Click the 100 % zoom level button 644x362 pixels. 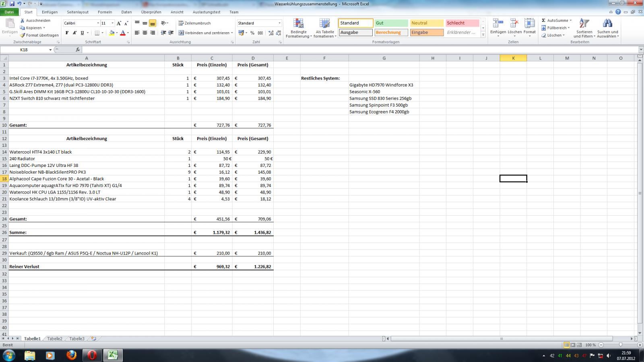pyautogui.click(x=590, y=345)
